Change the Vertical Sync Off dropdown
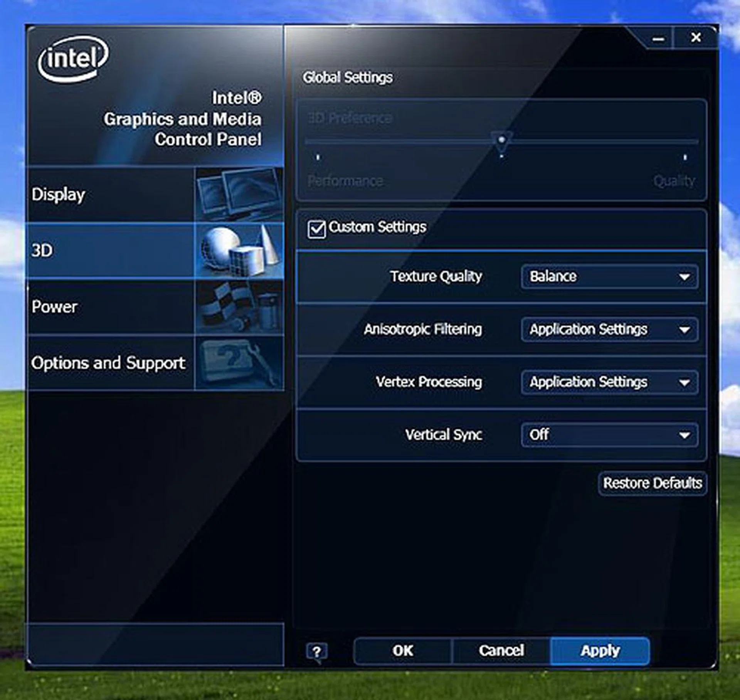The height and width of the screenshot is (700, 740). pyautogui.click(x=609, y=435)
